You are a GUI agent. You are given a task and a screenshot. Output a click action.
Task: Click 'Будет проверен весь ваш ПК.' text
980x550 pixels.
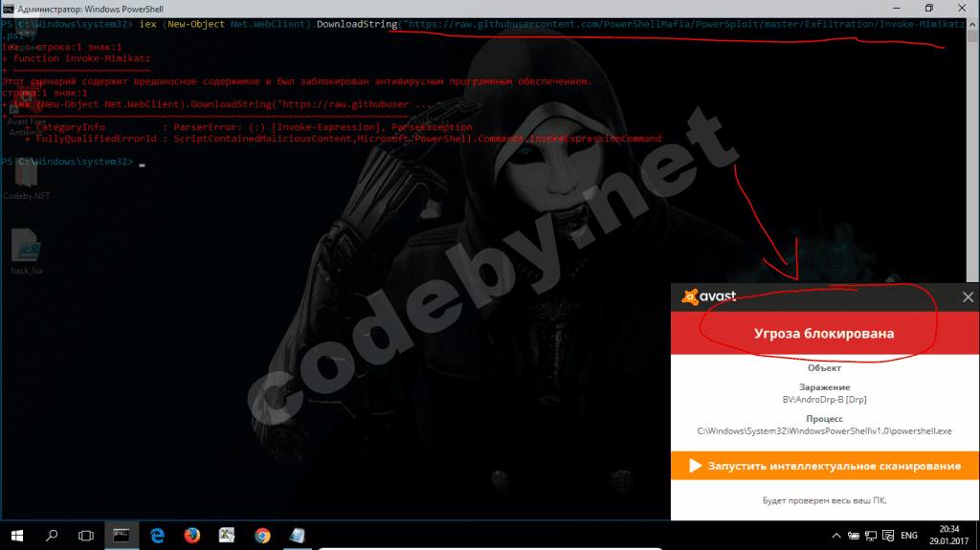click(824, 500)
